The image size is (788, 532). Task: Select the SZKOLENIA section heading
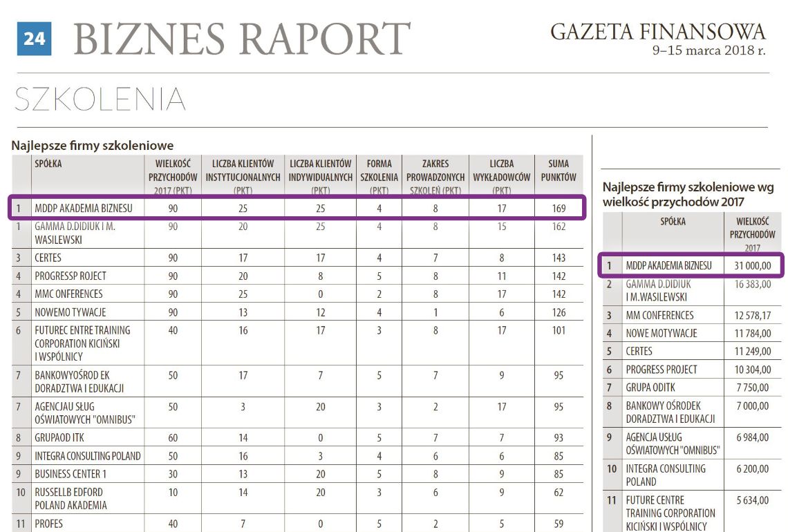pyautogui.click(x=100, y=100)
